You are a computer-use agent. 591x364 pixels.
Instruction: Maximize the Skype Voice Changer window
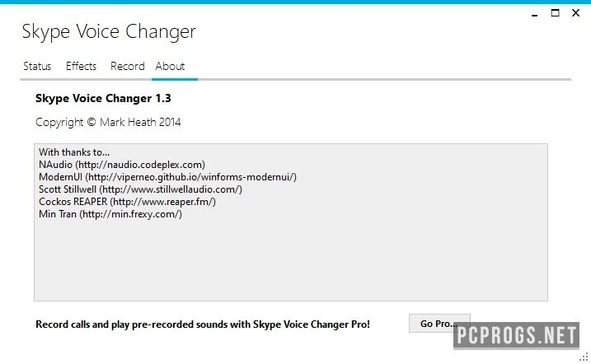pos(555,13)
